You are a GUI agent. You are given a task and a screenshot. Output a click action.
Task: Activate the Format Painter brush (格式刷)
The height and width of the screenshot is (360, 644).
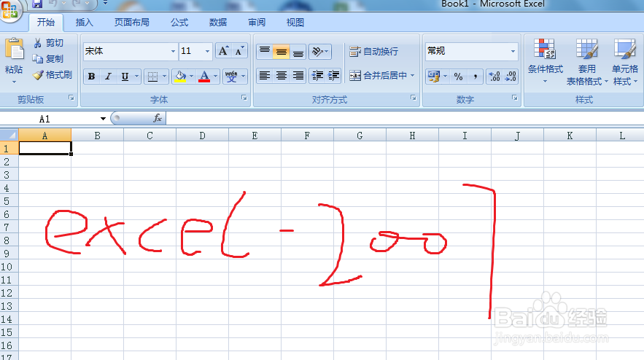point(38,75)
